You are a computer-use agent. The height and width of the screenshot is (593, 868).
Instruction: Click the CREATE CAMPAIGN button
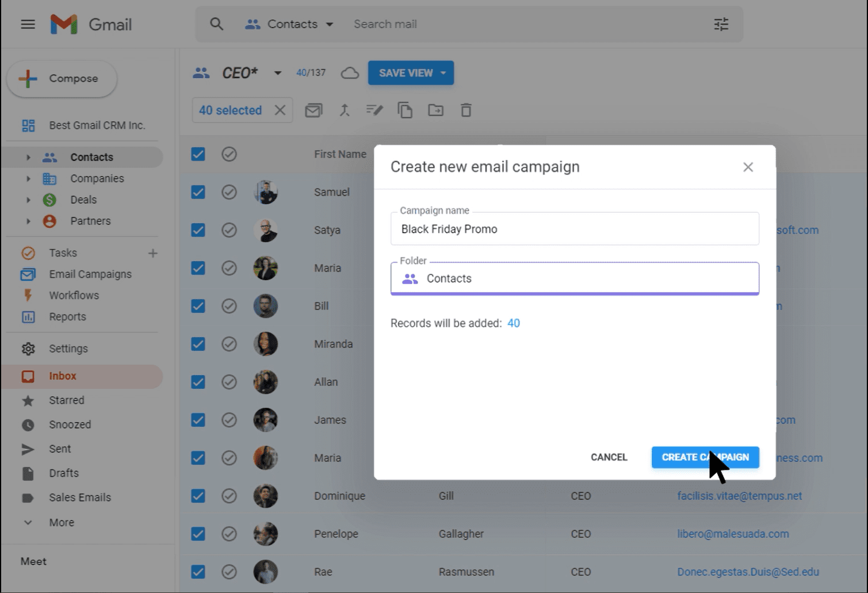705,457
